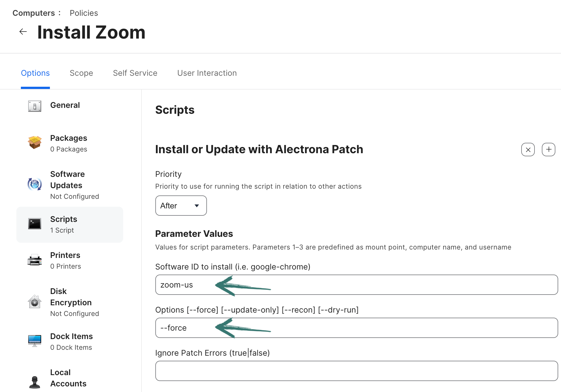Click the back arrow beside Install Zoom
The height and width of the screenshot is (392, 561).
pyautogui.click(x=23, y=32)
